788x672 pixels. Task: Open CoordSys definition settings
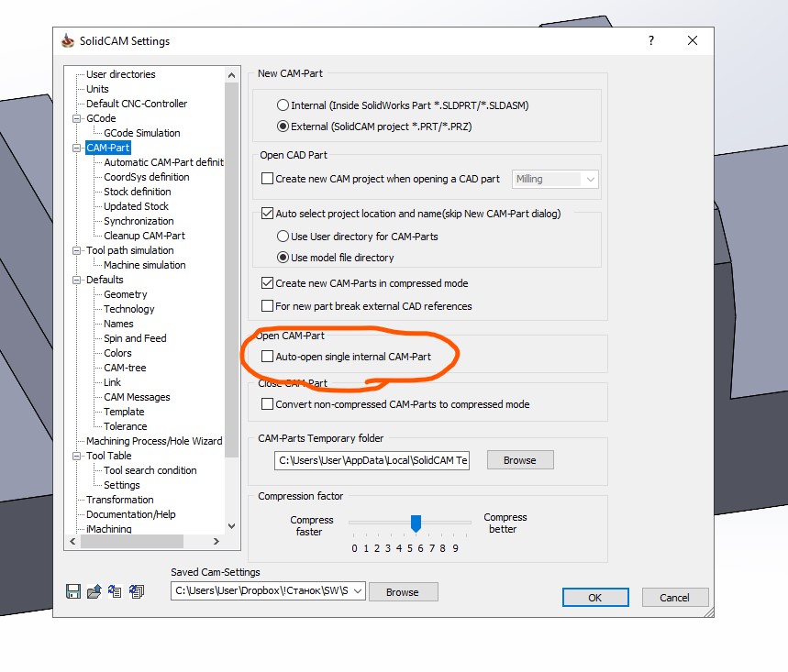pyautogui.click(x=146, y=177)
